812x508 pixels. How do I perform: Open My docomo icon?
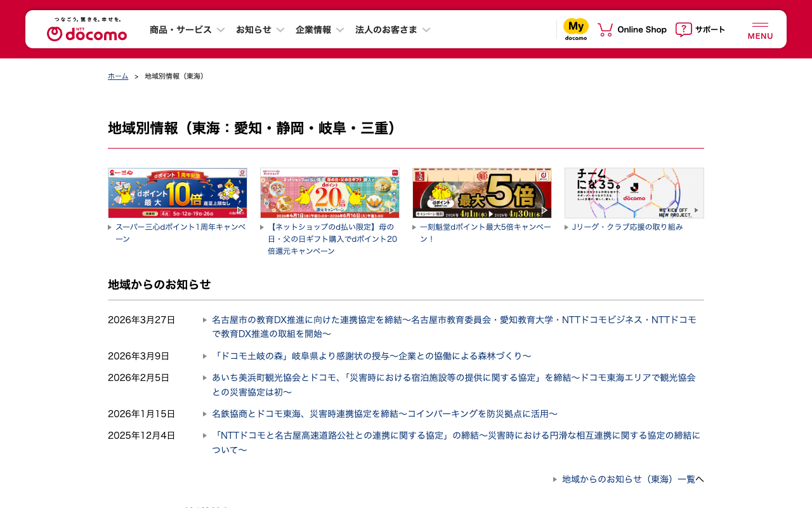point(576,29)
